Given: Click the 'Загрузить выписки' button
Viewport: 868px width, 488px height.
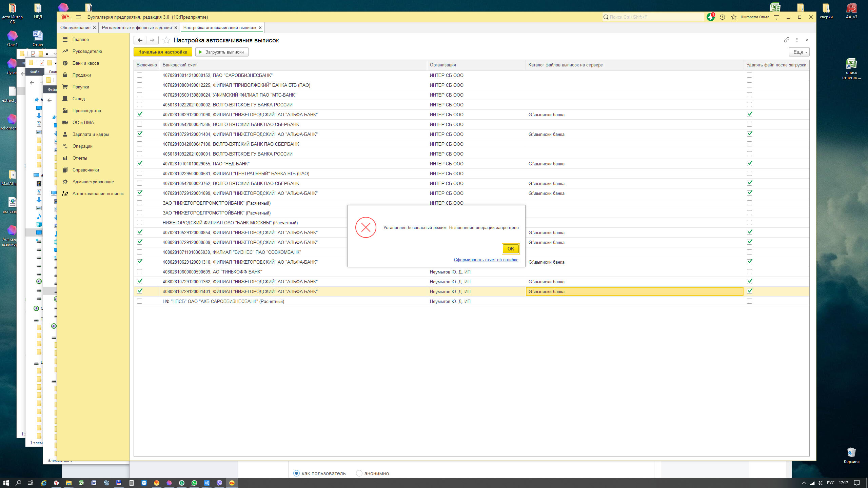Looking at the screenshot, I should (x=222, y=52).
